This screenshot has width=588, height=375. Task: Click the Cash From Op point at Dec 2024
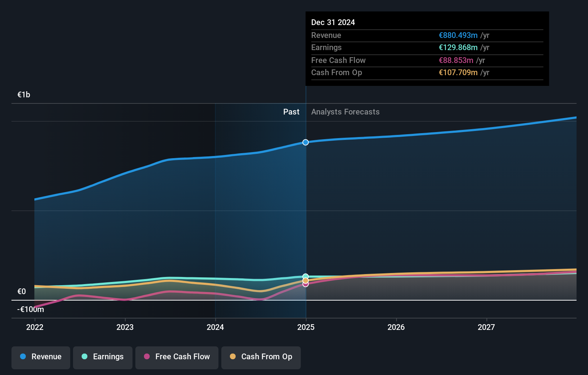pos(305,280)
